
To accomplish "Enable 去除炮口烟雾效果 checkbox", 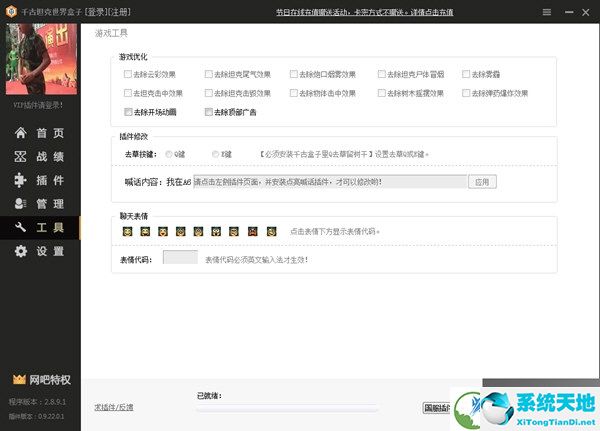I will pyautogui.click(x=293, y=74).
